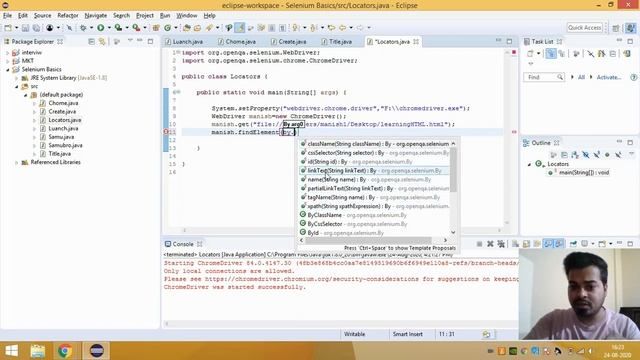The width and height of the screenshot is (640, 360).
Task: Open the Refactor menu
Action: pyautogui.click(x=68, y=16)
